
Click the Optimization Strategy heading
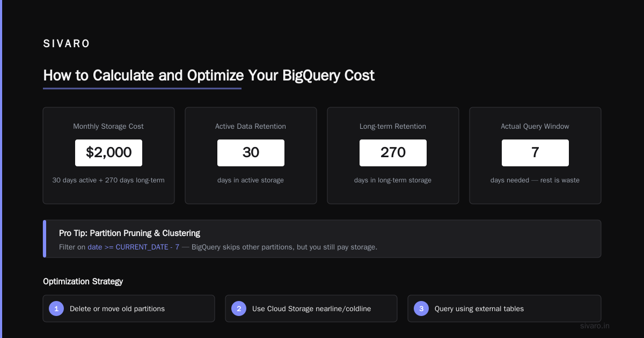coord(83,281)
